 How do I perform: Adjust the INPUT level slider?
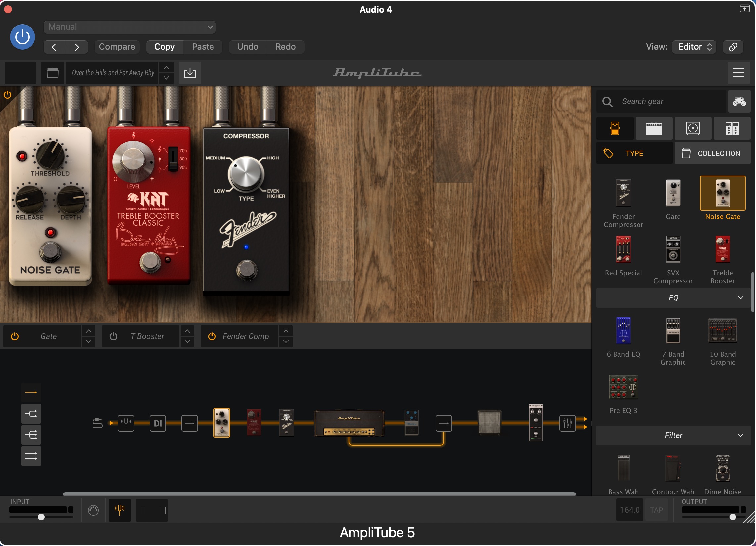pyautogui.click(x=41, y=518)
